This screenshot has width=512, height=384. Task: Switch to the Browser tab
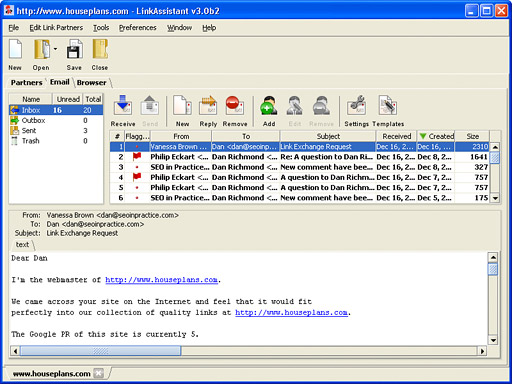(x=92, y=83)
